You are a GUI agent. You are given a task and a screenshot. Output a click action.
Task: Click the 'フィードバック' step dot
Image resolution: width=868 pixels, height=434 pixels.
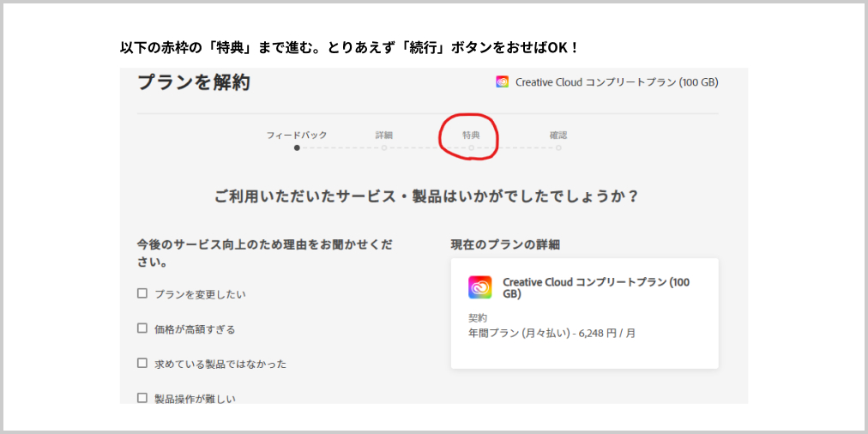298,148
